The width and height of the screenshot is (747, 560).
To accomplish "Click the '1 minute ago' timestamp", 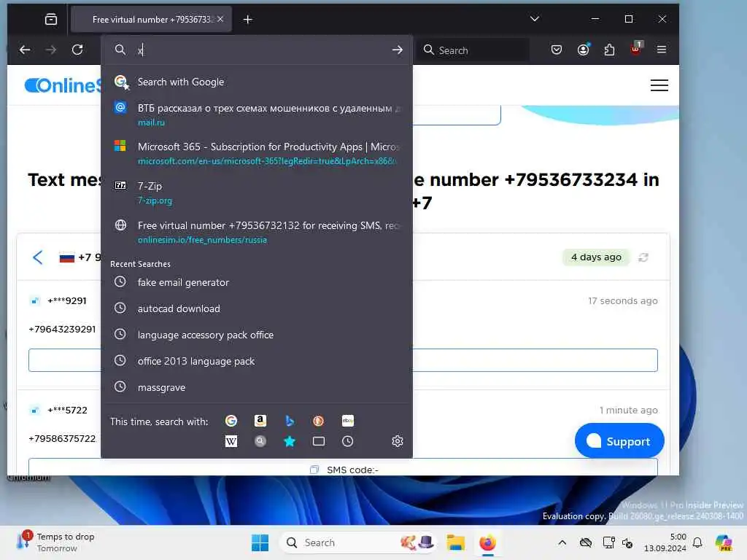I will [x=628, y=410].
